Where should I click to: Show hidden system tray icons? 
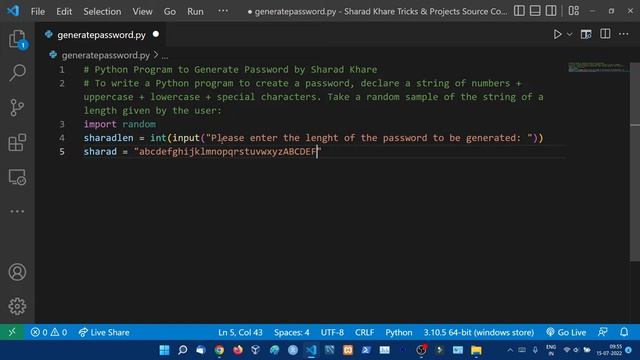510,350
